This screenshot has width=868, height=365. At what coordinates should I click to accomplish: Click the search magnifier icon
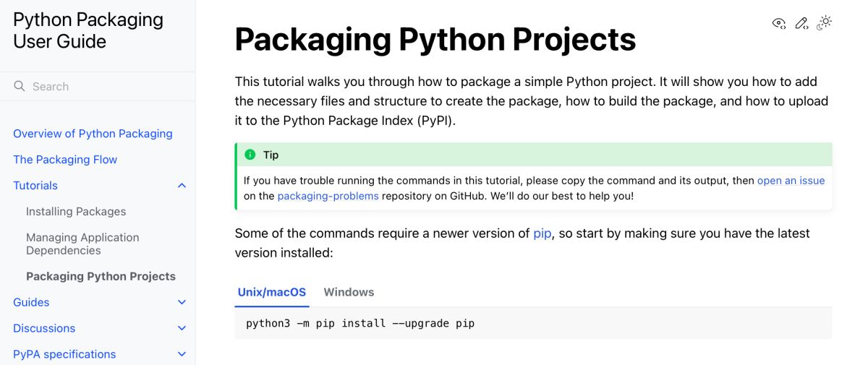tap(20, 87)
